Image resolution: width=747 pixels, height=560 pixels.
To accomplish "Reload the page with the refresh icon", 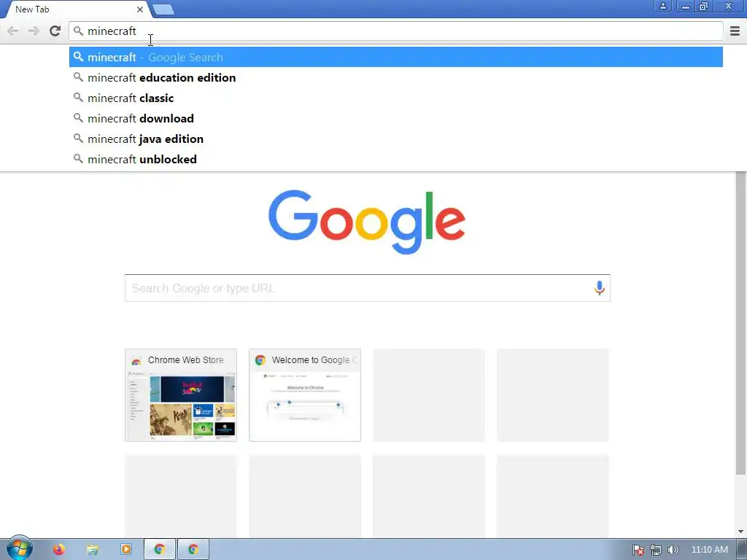I will pyautogui.click(x=55, y=31).
